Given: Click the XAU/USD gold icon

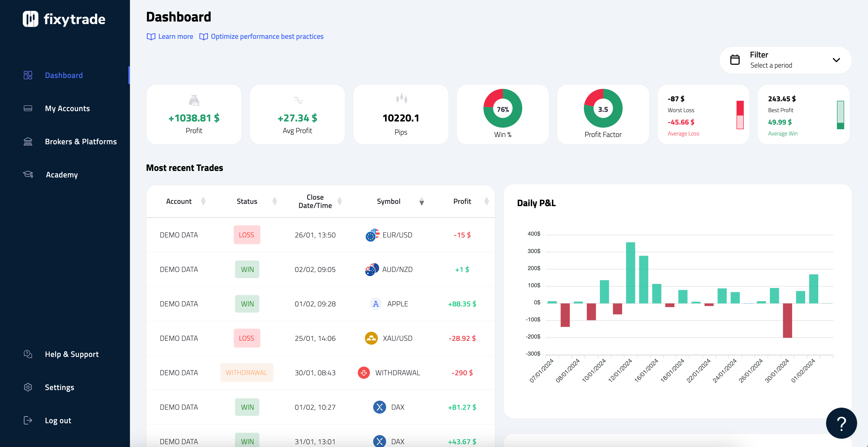Looking at the screenshot, I should coord(371,338).
